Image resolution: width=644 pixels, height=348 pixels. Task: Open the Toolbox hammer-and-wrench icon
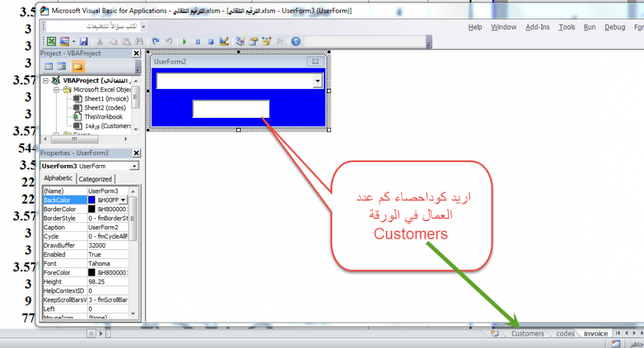280,41
